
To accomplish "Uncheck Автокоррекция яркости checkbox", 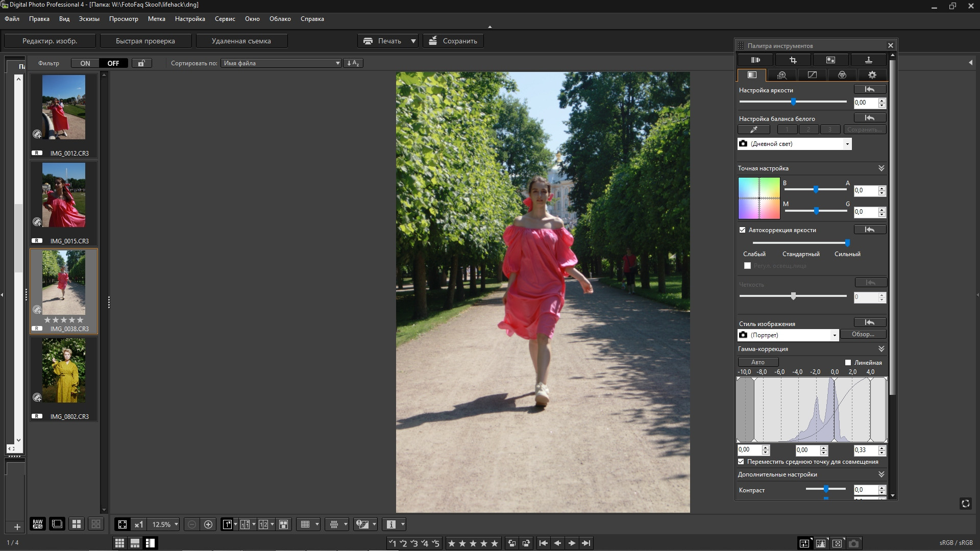I will click(x=743, y=230).
